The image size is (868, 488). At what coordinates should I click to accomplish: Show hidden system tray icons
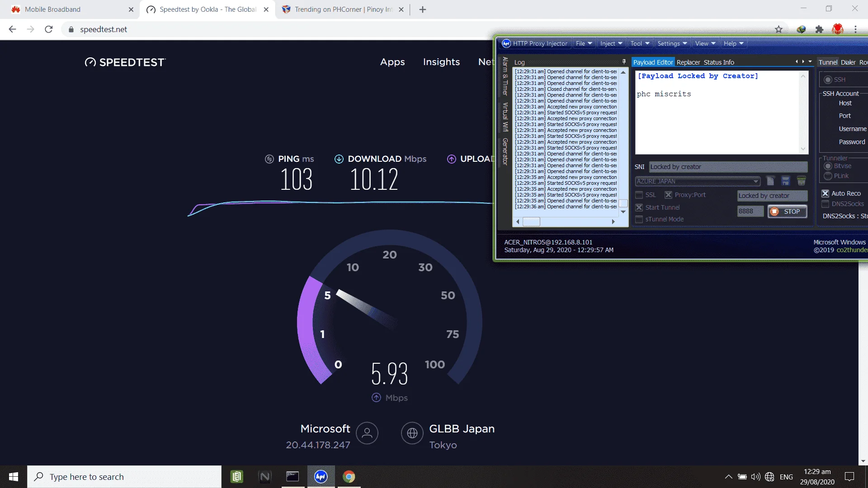(x=728, y=477)
